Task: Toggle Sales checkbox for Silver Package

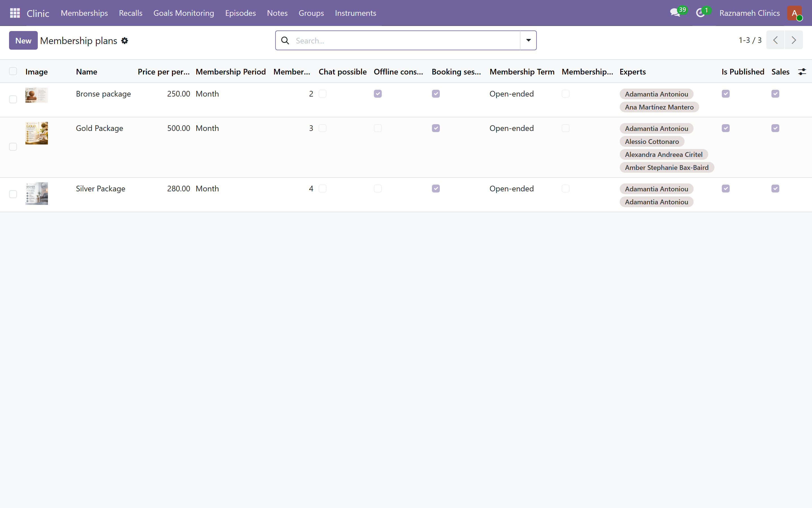Action: [x=775, y=189]
